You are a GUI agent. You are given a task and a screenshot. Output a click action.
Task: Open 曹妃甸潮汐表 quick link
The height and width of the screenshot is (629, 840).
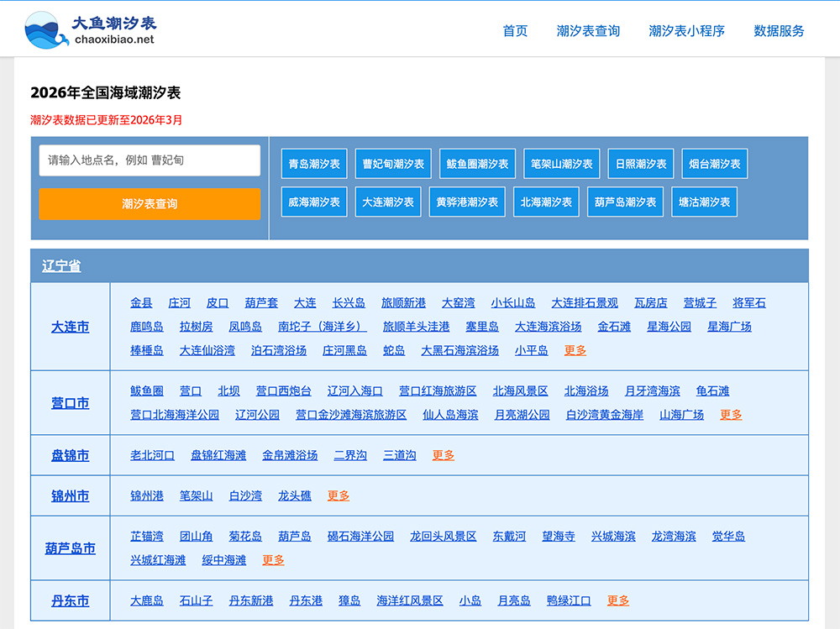[x=393, y=164]
